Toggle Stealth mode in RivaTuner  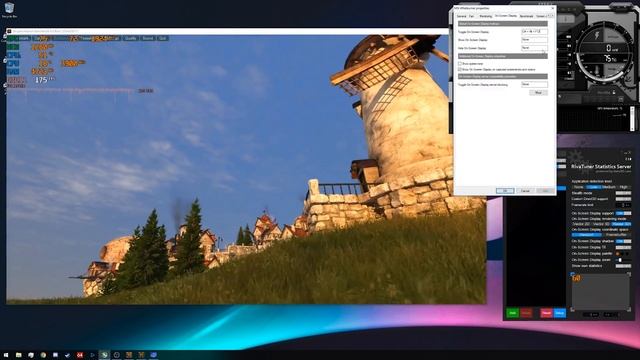(x=623, y=193)
